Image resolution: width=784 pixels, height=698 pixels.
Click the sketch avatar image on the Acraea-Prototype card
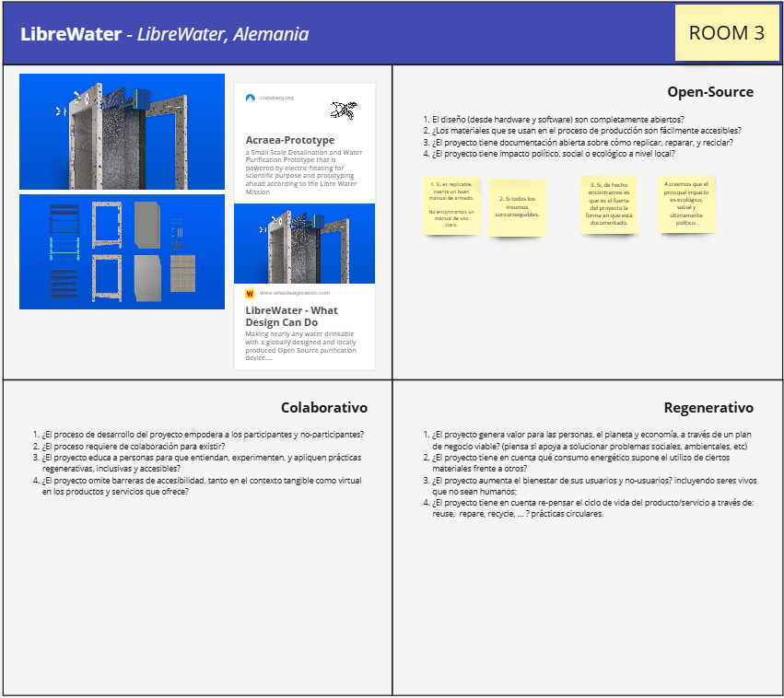(344, 110)
